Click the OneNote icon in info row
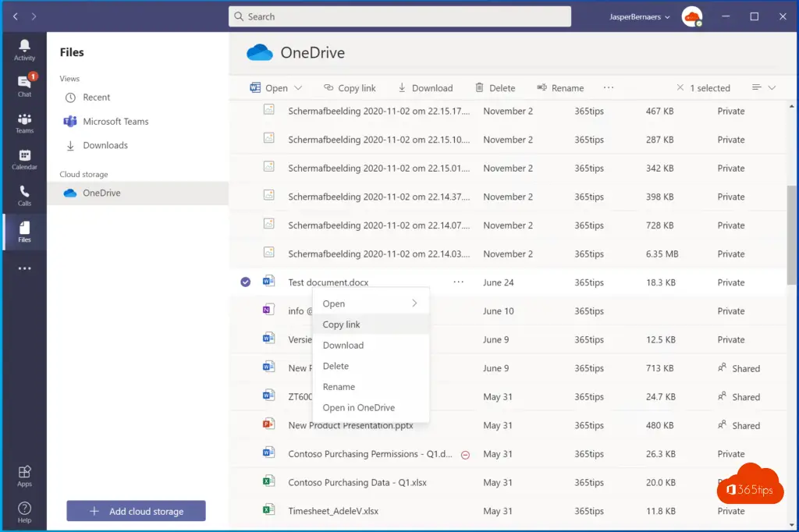Image resolution: width=799 pixels, height=532 pixels. 268,310
